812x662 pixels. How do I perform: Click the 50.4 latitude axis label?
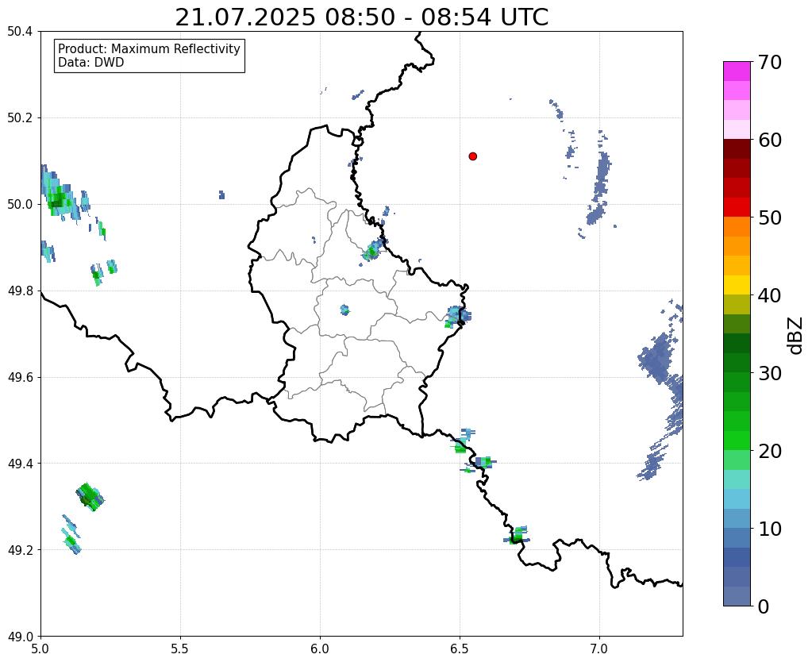pos(20,32)
